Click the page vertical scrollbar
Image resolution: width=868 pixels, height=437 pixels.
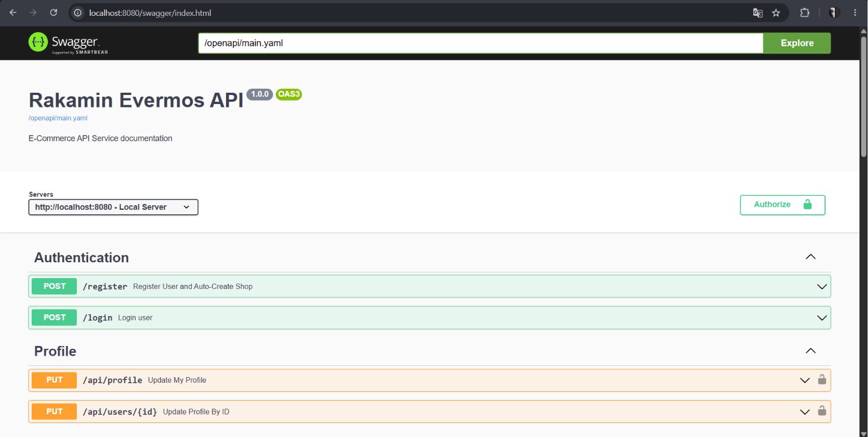coord(863,96)
